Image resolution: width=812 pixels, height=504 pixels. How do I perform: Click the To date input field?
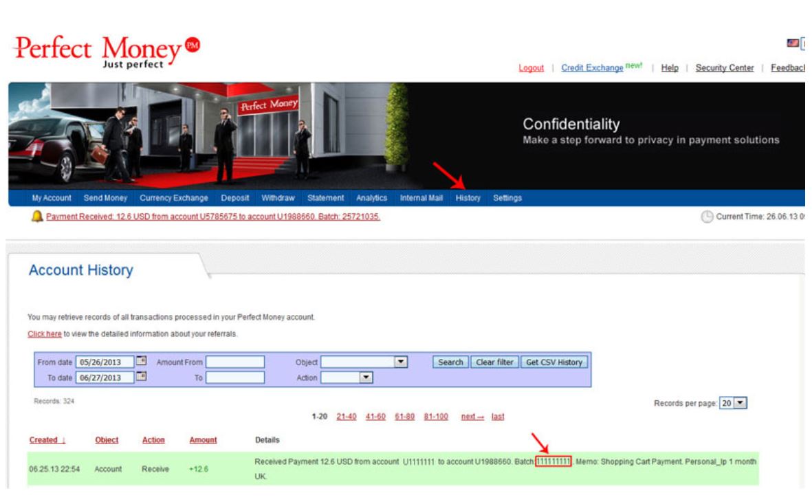[x=105, y=377]
